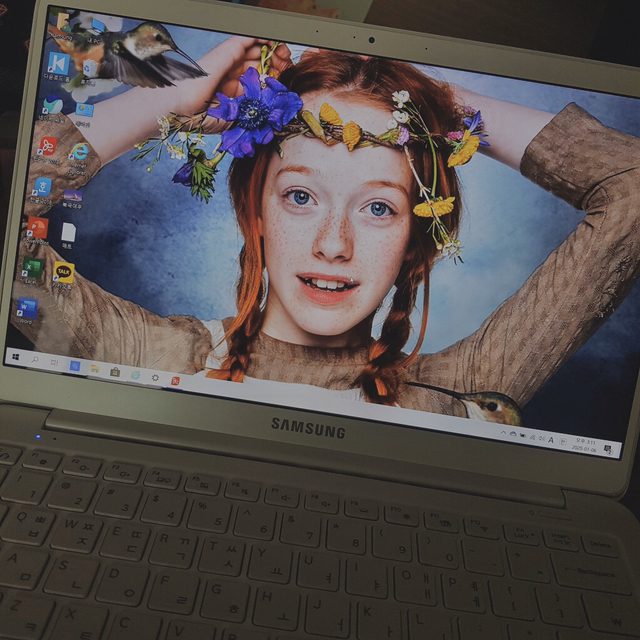Image resolution: width=640 pixels, height=640 pixels.
Task: Launch the Excel desktop shortcut
Action: point(32,270)
